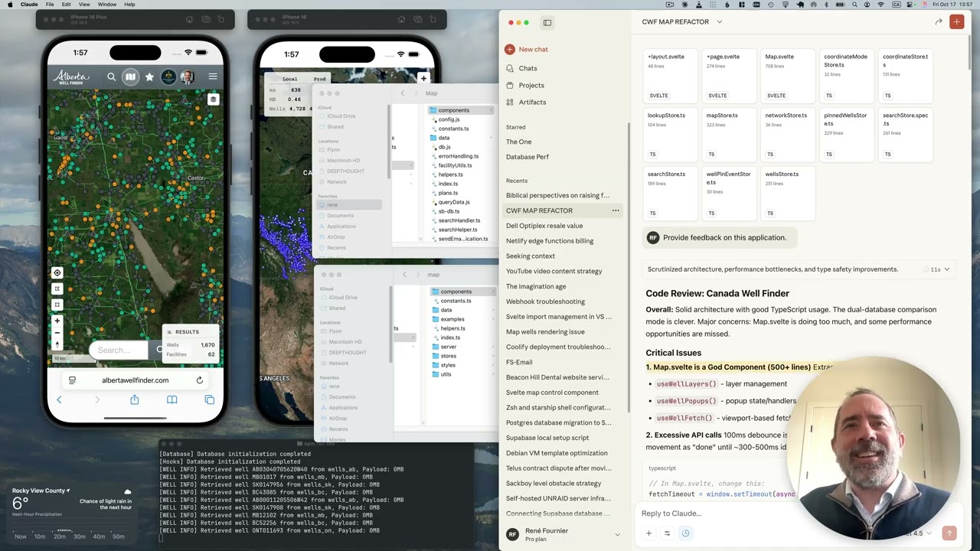980x551 pixels.
Task: Click the send arrow button in reply box
Action: coord(949,533)
